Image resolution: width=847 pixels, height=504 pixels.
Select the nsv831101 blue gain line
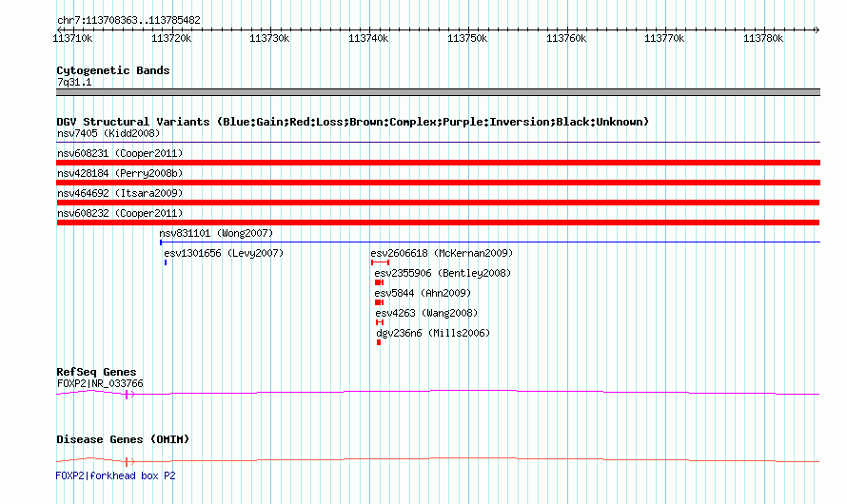pyautogui.click(x=490, y=242)
